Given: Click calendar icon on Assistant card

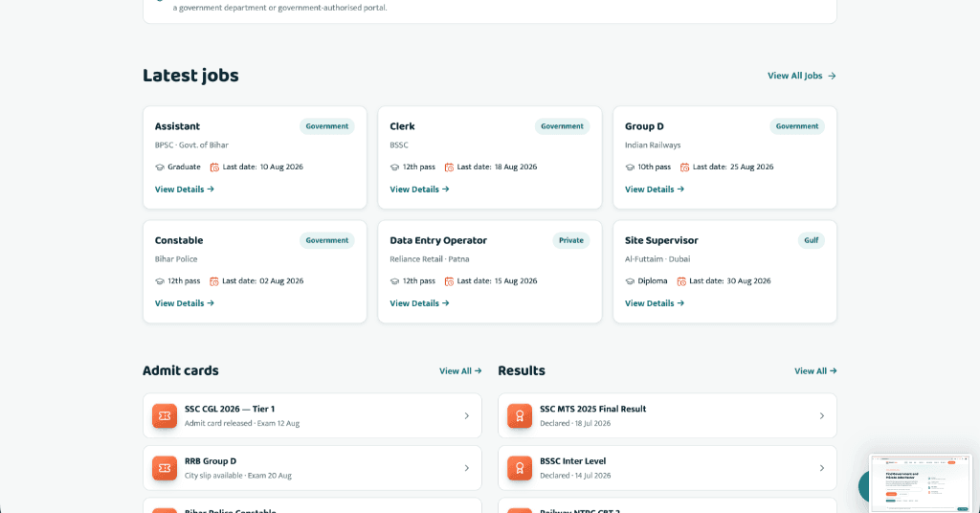Looking at the screenshot, I should (214, 167).
